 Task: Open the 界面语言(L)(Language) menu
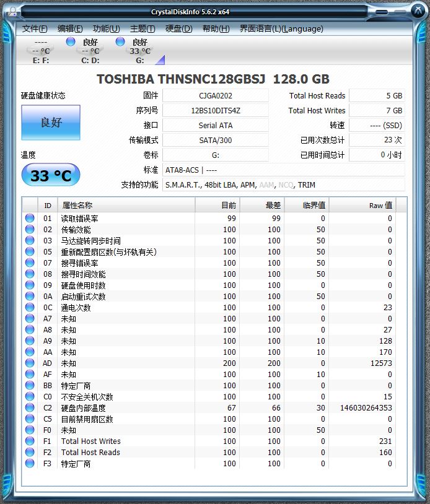(281, 29)
